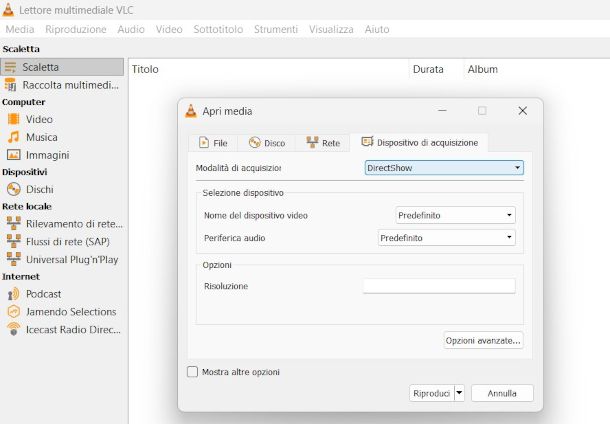This screenshot has width=610, height=424.
Task: Click the Dischi disc icon
Action: coord(14,189)
